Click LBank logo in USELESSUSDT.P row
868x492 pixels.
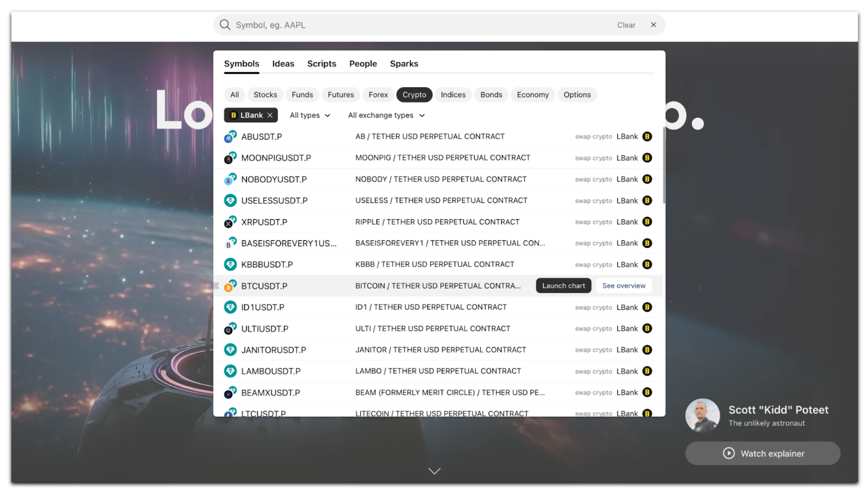coord(647,201)
